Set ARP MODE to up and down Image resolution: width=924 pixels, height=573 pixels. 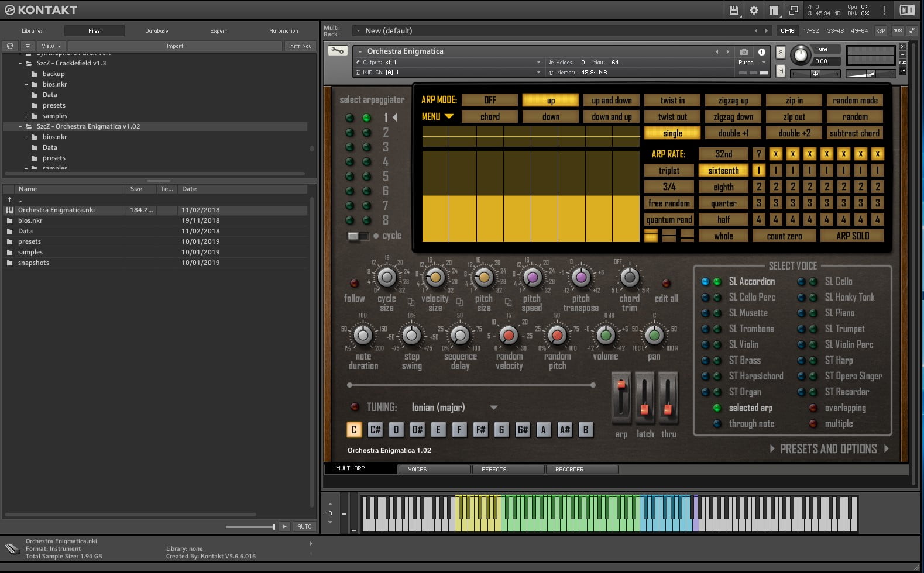tap(612, 101)
